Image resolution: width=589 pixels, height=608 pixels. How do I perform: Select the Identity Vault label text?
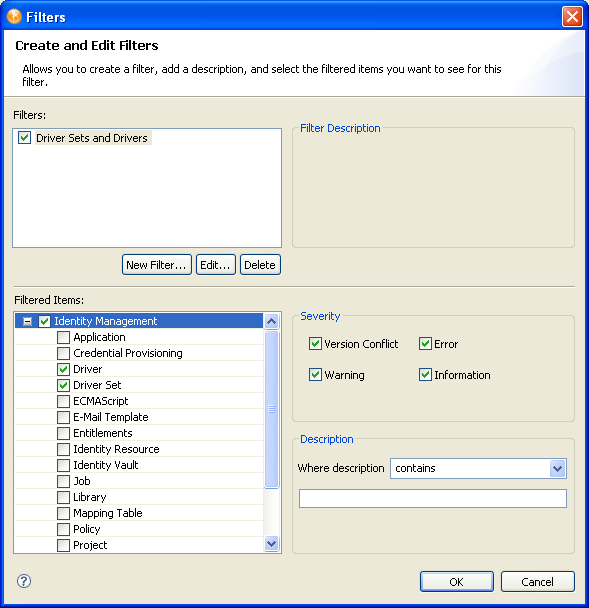pos(105,465)
